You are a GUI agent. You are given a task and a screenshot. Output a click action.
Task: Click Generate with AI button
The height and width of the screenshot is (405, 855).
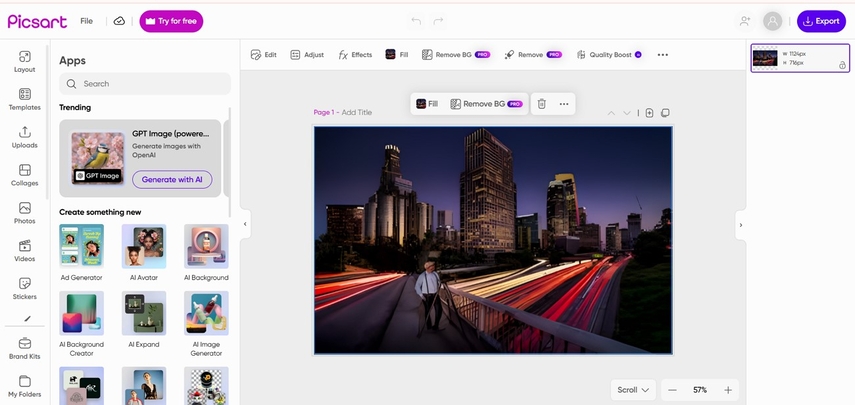click(172, 179)
